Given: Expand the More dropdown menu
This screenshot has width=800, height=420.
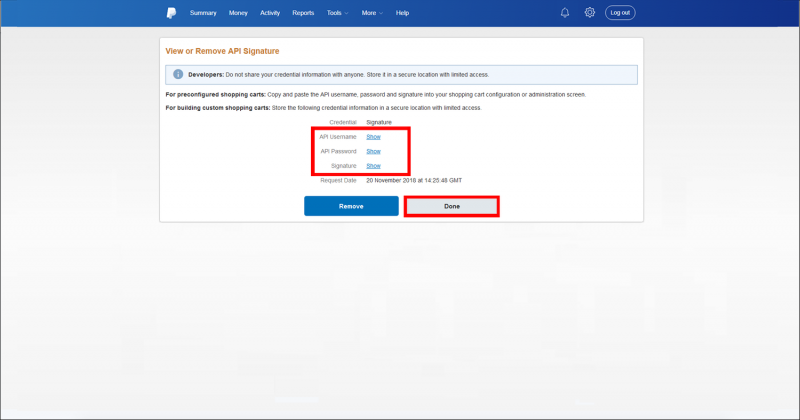Looking at the screenshot, I should tap(372, 13).
